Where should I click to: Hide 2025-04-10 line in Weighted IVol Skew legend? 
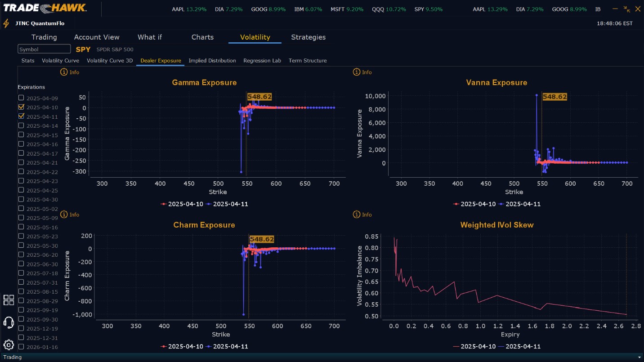[474, 346]
